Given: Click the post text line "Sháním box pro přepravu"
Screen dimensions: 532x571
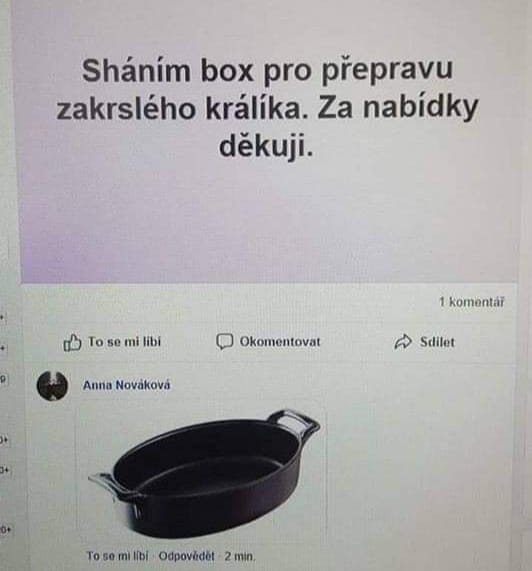Looking at the screenshot, I should (267, 70).
